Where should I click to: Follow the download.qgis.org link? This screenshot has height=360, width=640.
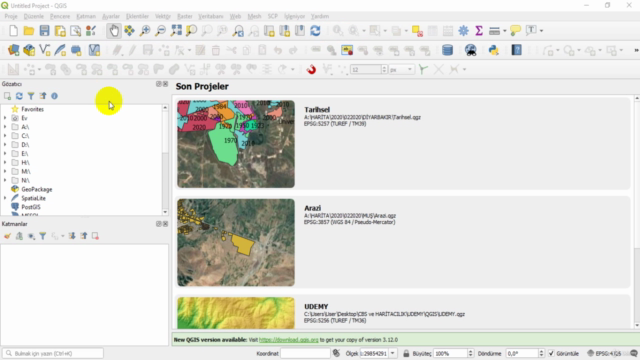coord(289,340)
